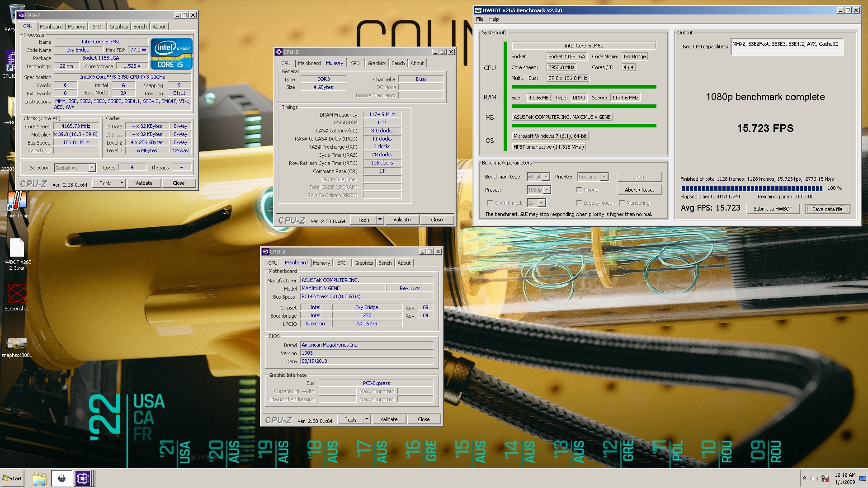
Task: Open the HWBOT X265 2.3.rar file icon
Action: (17, 254)
